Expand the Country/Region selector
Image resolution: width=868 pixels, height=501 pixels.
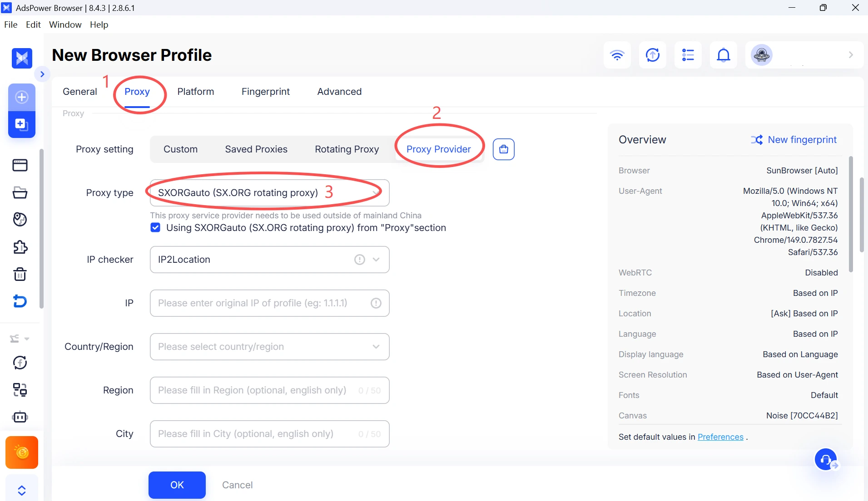point(269,347)
